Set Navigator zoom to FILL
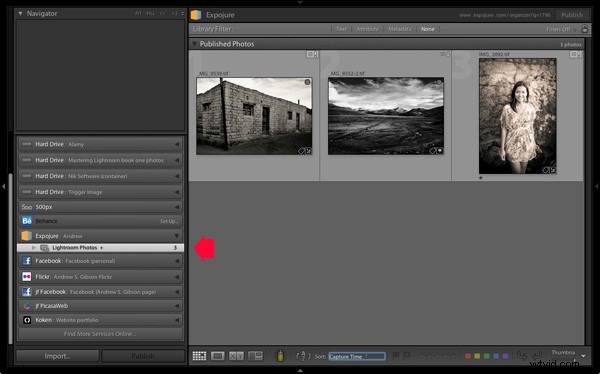 (151, 13)
